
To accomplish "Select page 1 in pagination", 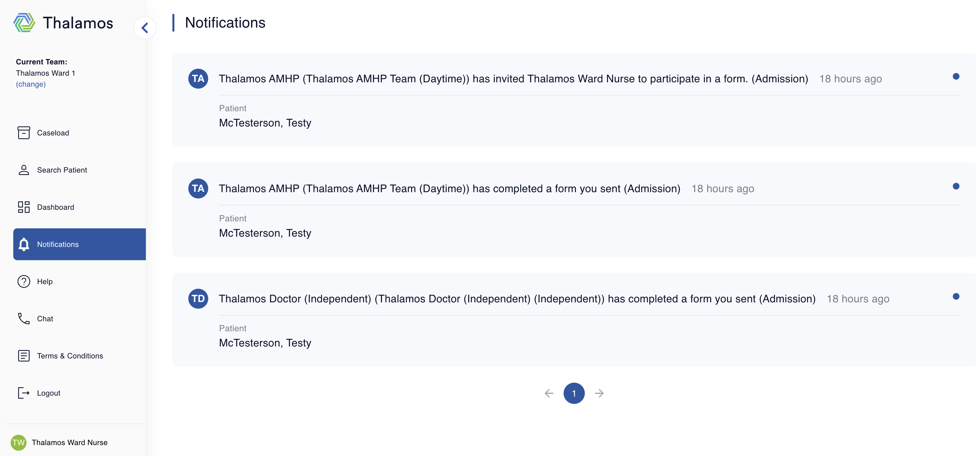I will coord(574,393).
